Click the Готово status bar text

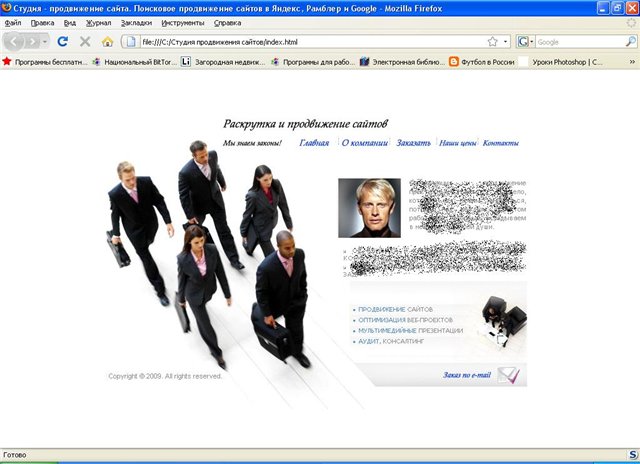[15, 455]
